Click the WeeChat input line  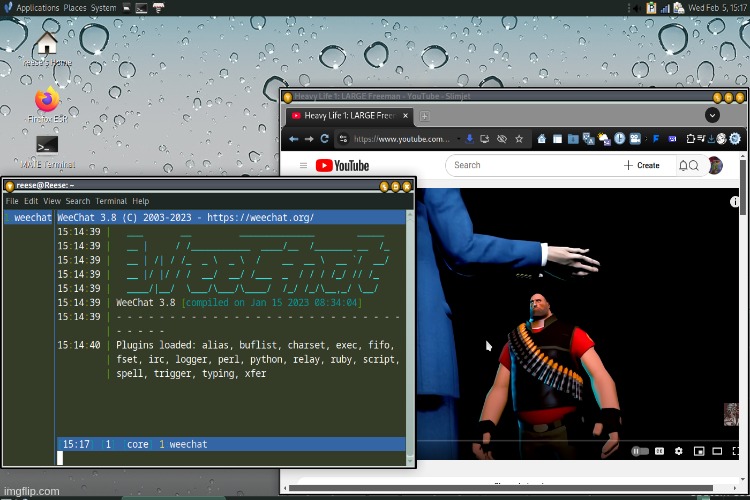231,458
